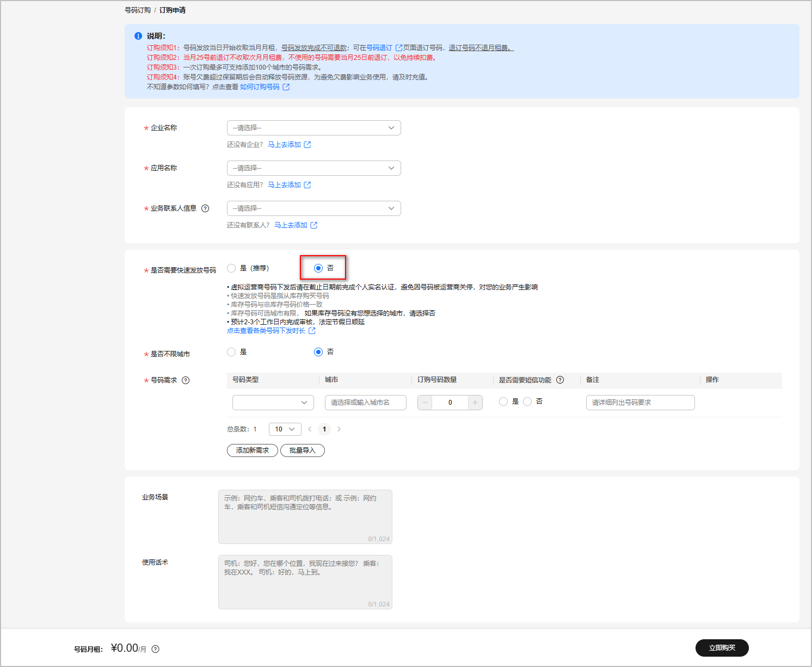Click help icon beside 是否需要短信功能 header
This screenshot has height=667, width=812.
[x=560, y=380]
